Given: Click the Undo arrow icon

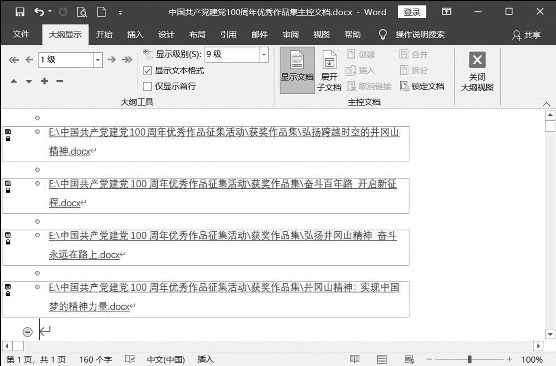Looking at the screenshot, I should (x=39, y=12).
